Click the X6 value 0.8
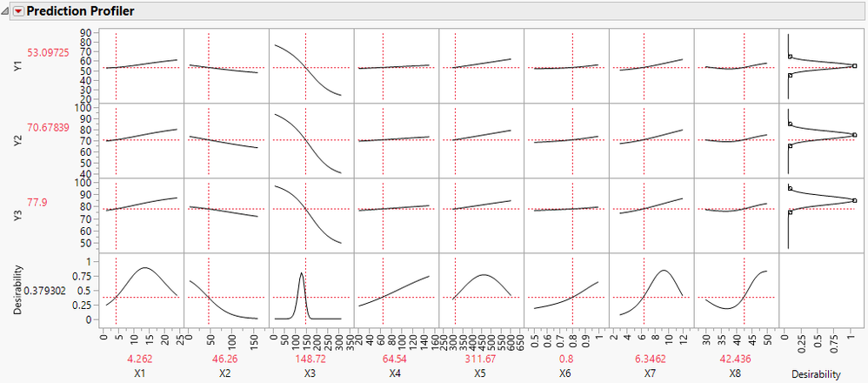Screen dimensions: 868x383 pyautogui.click(x=565, y=359)
